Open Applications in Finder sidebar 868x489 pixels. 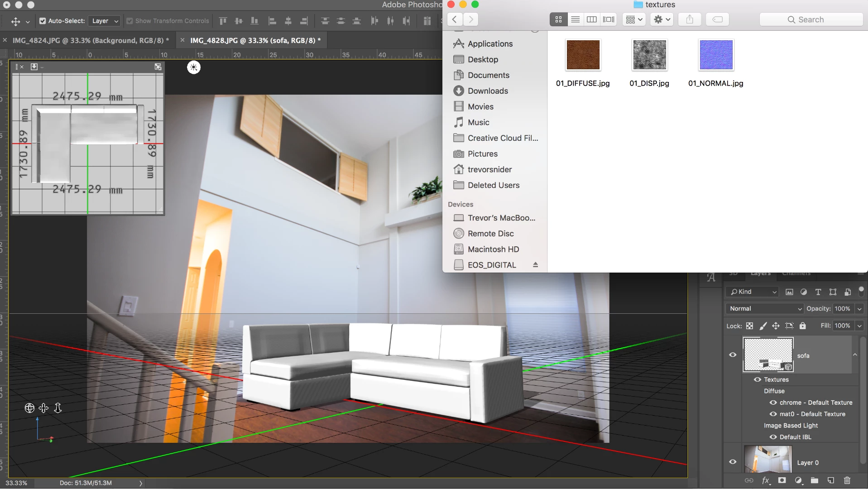coord(490,44)
